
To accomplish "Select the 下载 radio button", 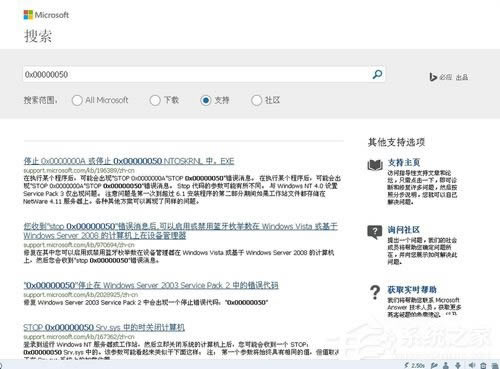I will point(155,100).
